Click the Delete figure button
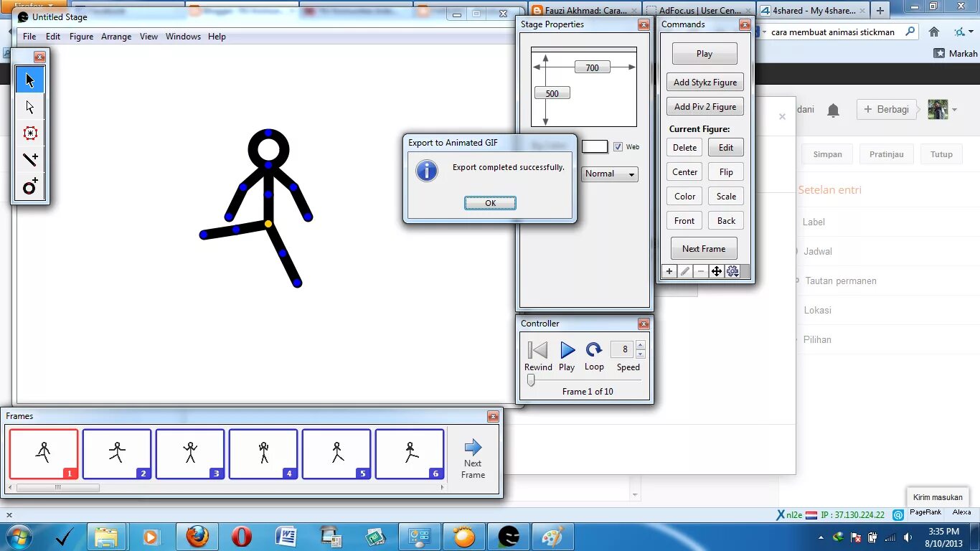Image resolution: width=980 pixels, height=551 pixels. 684,148
